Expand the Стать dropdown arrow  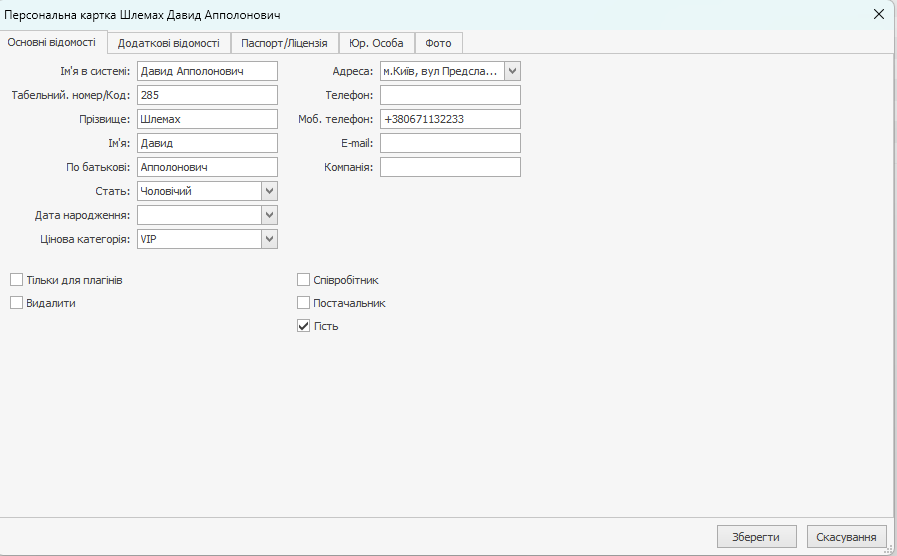(x=269, y=191)
